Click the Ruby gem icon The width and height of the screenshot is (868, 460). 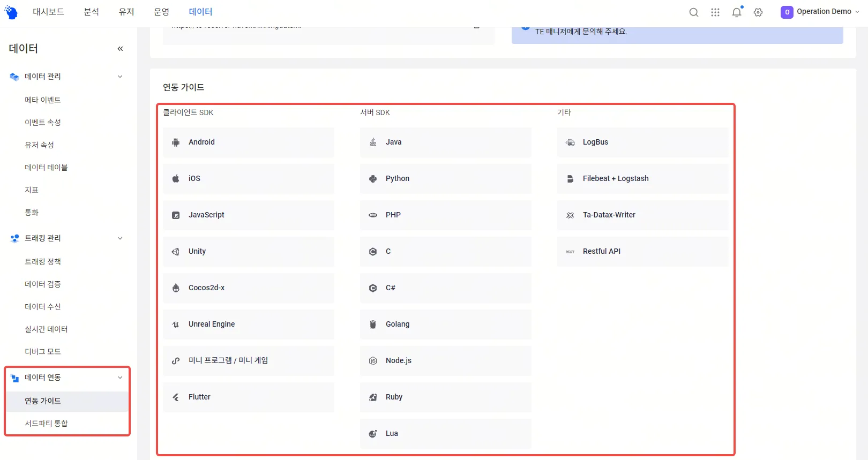pos(373,397)
